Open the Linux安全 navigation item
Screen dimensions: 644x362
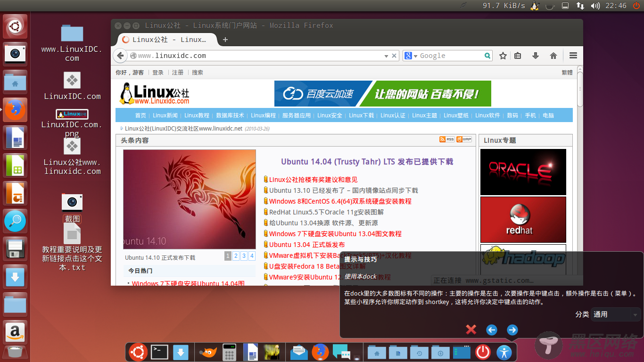coord(330,115)
